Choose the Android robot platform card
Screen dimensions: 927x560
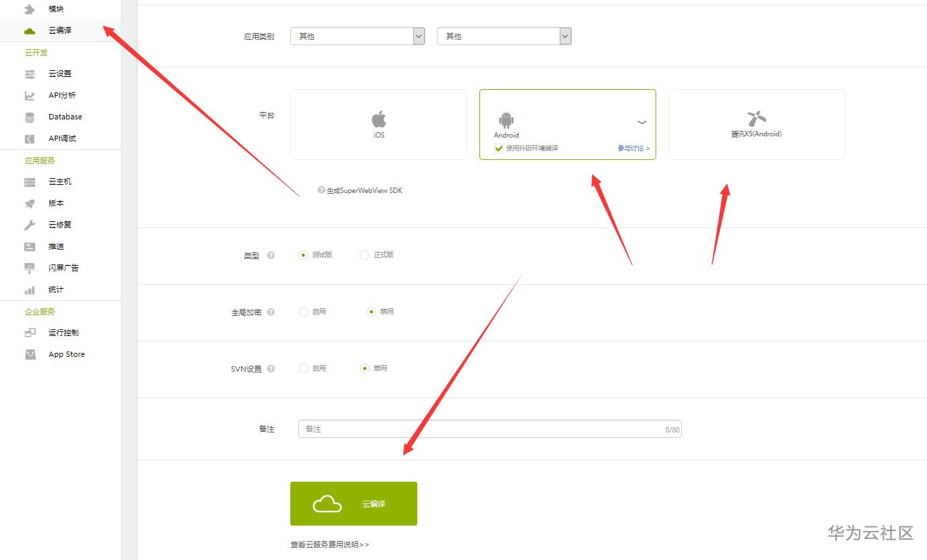568,125
